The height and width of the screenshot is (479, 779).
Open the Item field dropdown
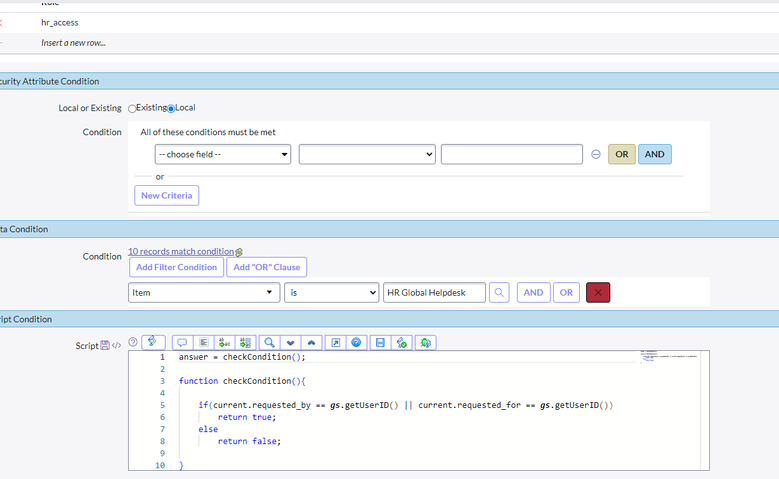(204, 293)
